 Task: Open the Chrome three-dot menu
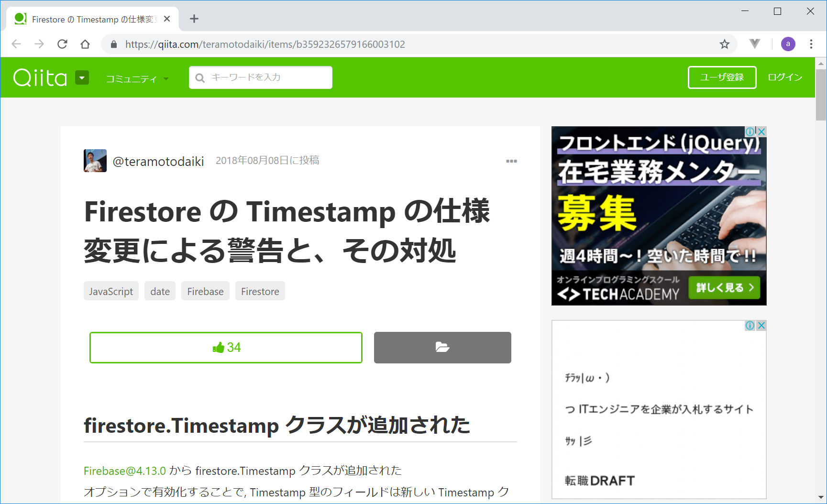point(811,44)
